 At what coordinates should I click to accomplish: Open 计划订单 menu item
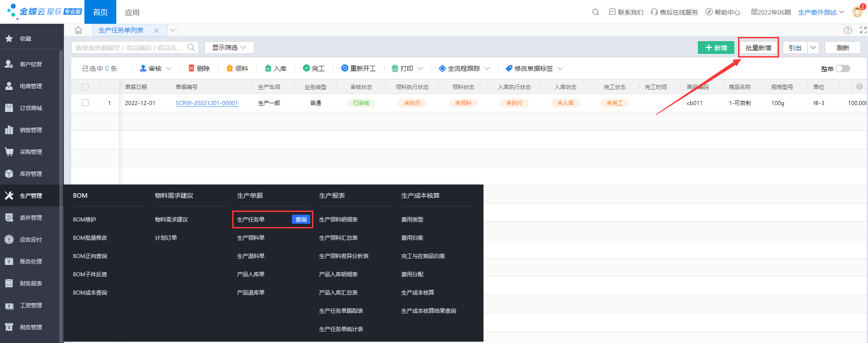pos(166,238)
